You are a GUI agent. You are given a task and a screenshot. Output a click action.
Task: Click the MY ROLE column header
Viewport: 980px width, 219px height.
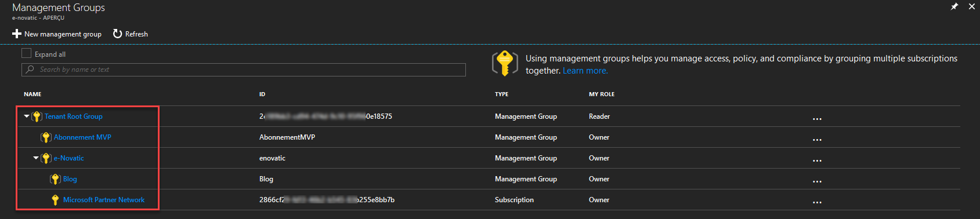point(602,94)
